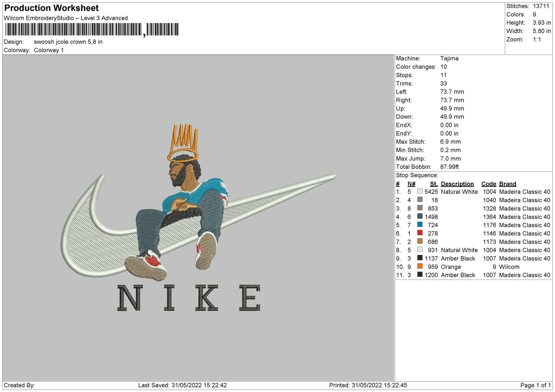The height and width of the screenshot is (392, 555).
Task: Click Total Bobbin value 87.99ft
Action: (x=450, y=167)
